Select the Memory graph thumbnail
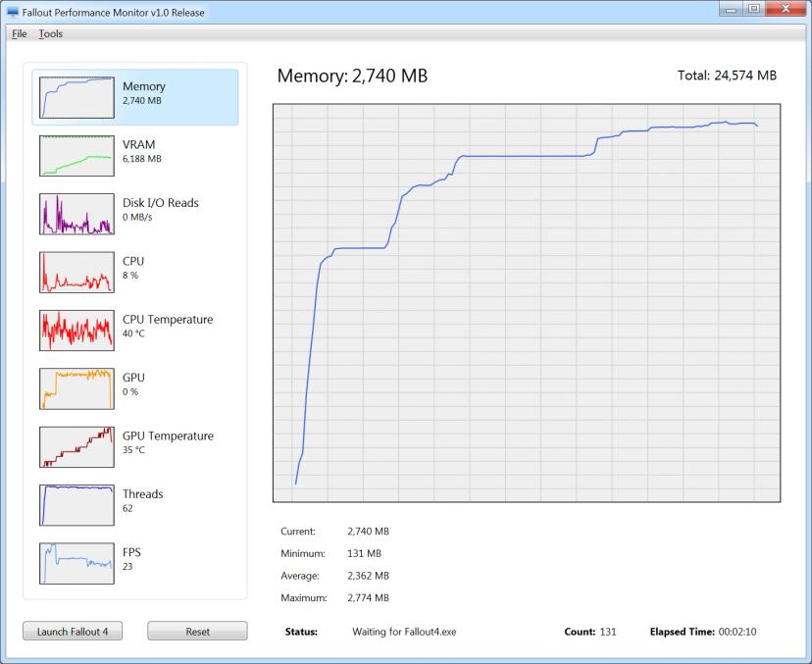This screenshot has height=664, width=812. point(76,97)
